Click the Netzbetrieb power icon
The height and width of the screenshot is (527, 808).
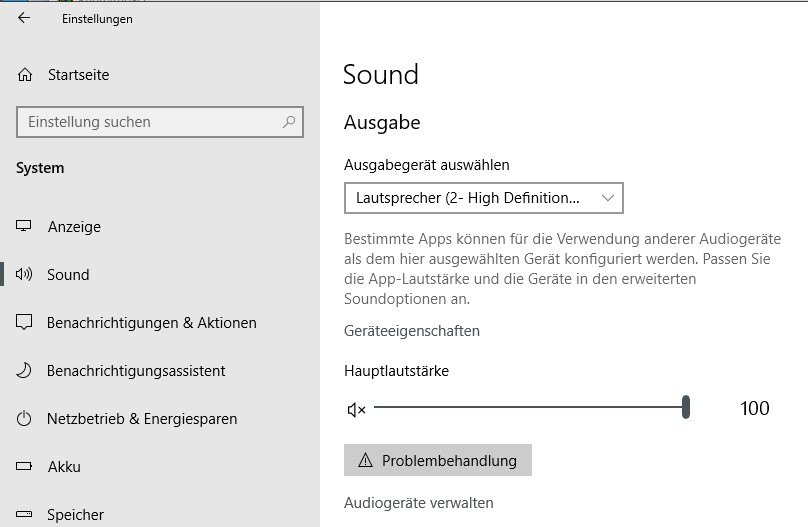coord(24,418)
